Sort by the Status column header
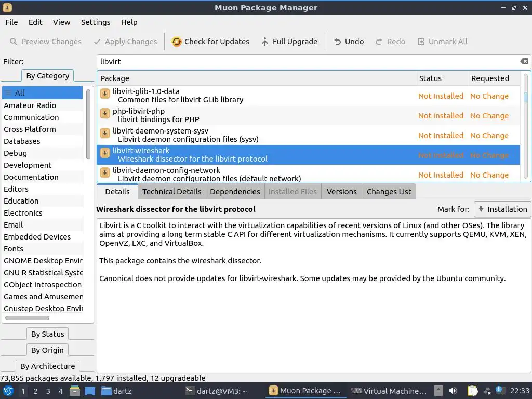Viewport: 532px width, 399px height. coord(442,78)
